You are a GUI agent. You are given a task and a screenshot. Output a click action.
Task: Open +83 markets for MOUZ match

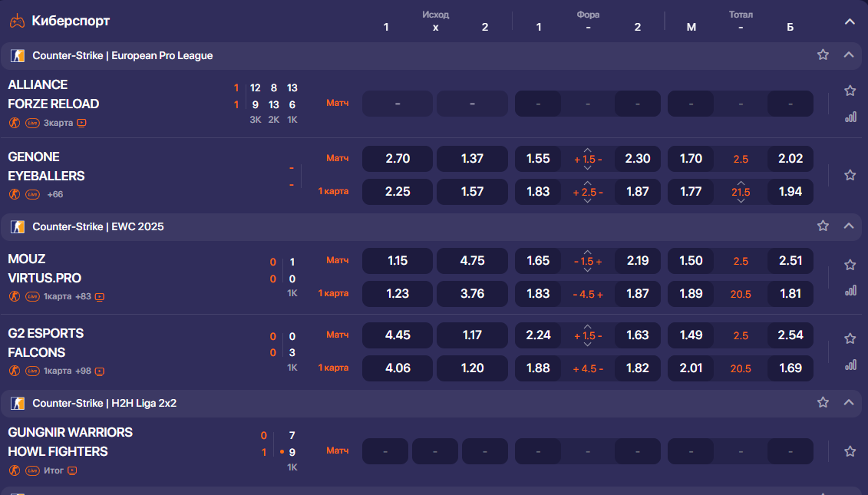(83, 296)
